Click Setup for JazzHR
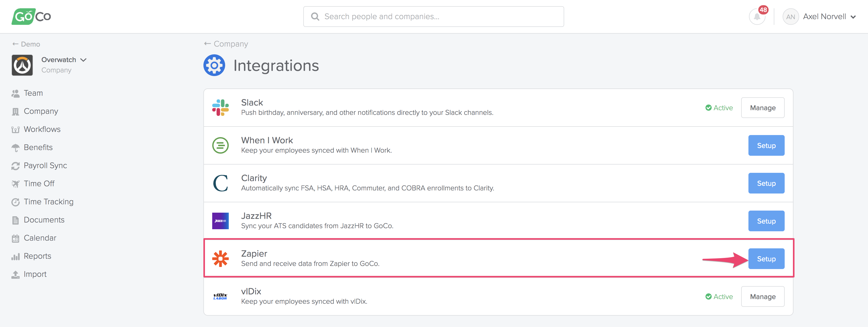 pos(766,221)
